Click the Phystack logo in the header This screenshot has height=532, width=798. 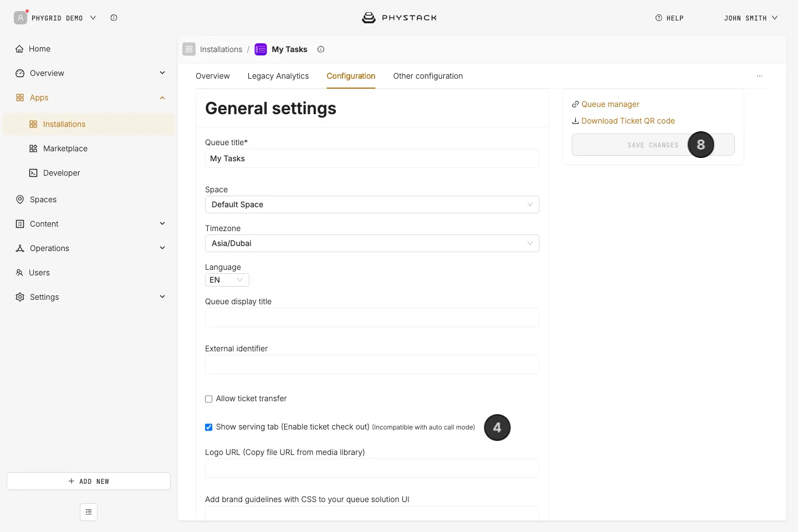[400, 18]
